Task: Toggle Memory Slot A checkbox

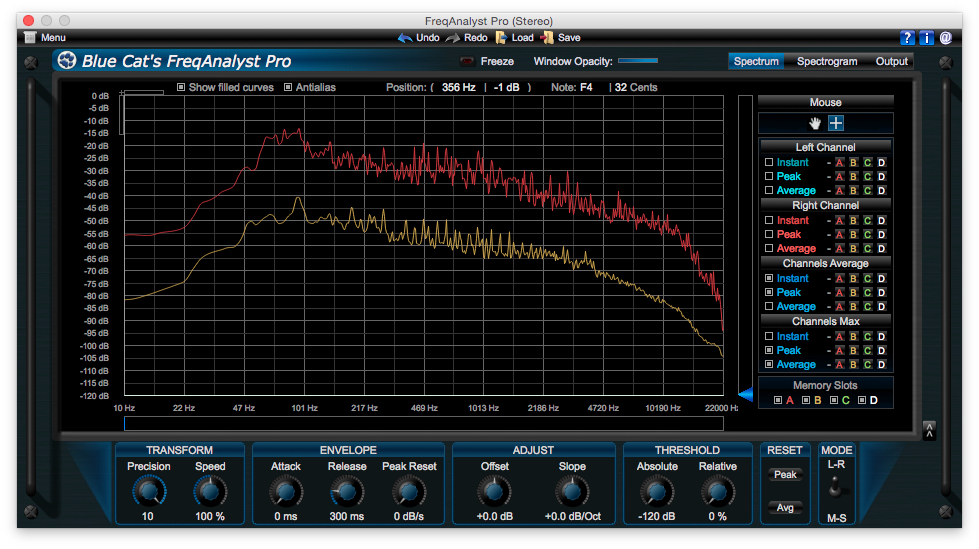Action: [x=778, y=400]
